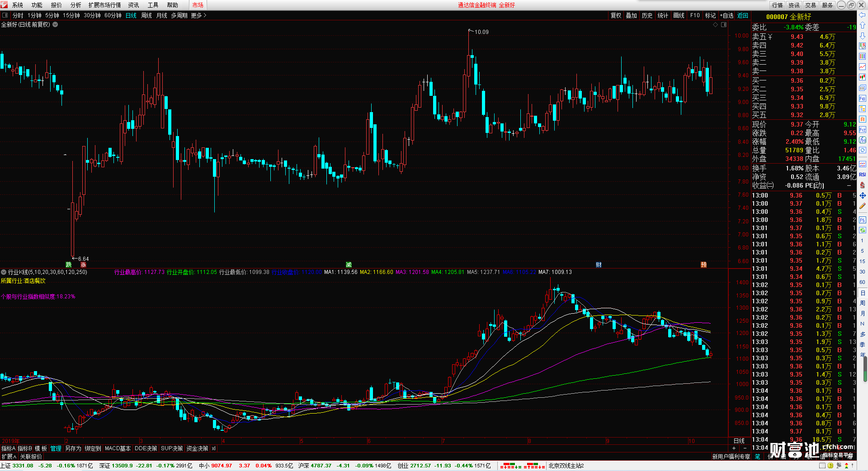Click the 笔 tick tab below trade list
Screen dimensions: 868x471
point(758,457)
